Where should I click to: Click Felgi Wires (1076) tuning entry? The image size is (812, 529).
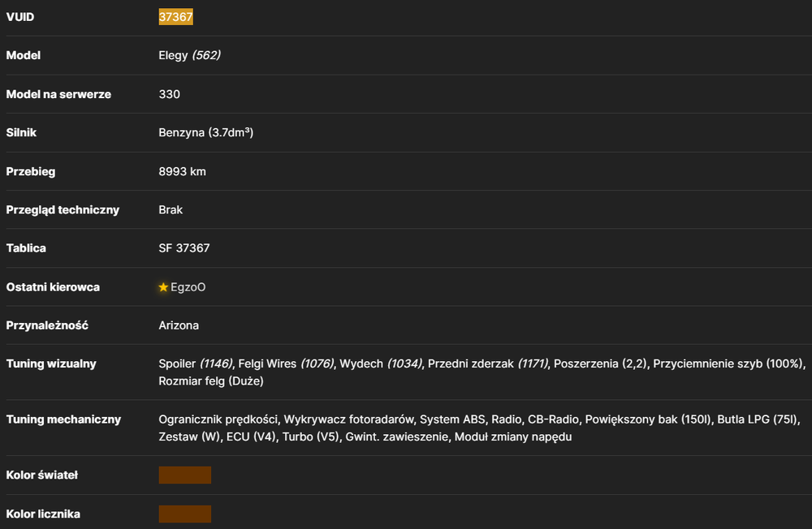286,363
